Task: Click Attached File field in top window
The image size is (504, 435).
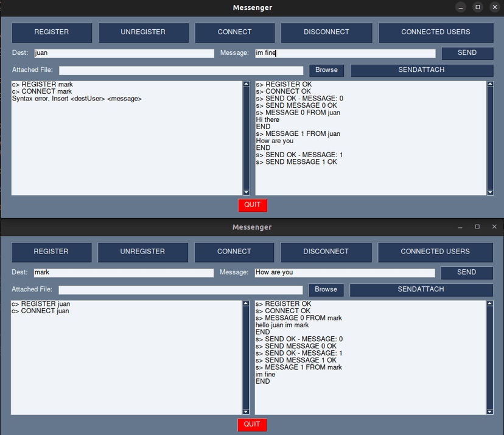Action: pyautogui.click(x=181, y=71)
